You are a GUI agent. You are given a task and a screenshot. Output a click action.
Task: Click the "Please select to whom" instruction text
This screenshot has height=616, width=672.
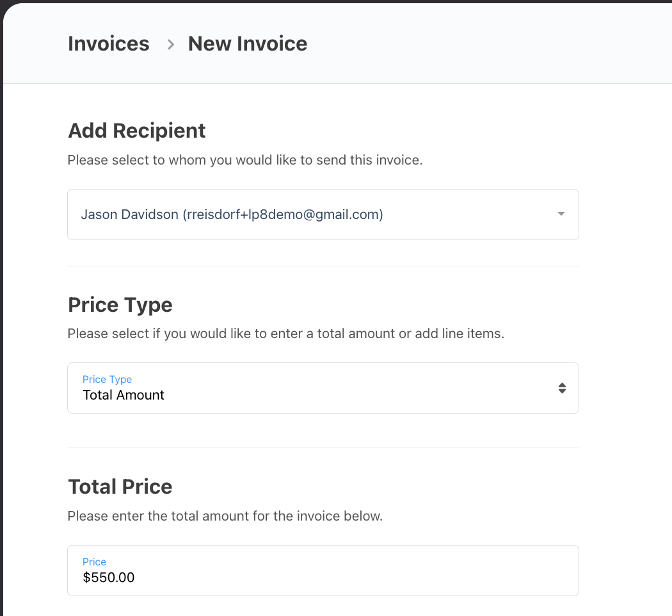coord(244,160)
